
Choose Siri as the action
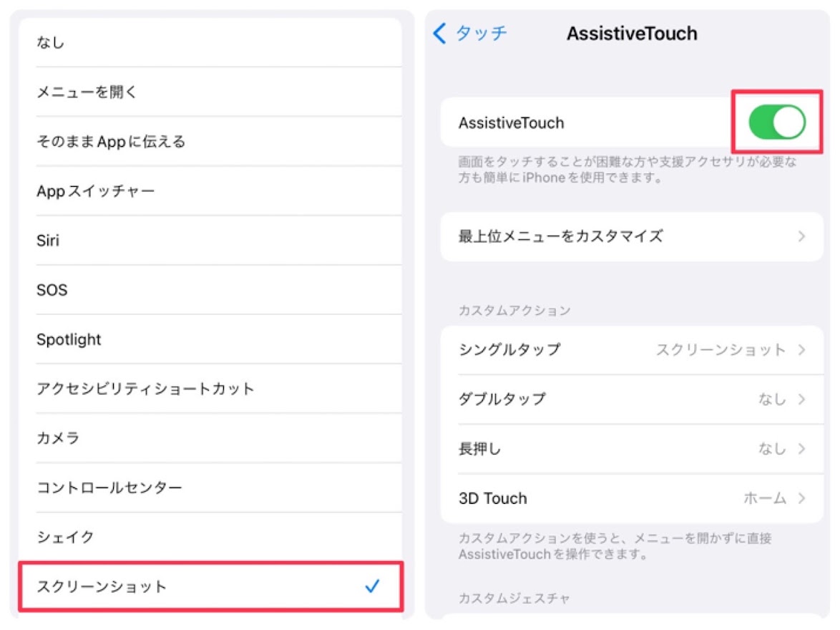[210, 241]
